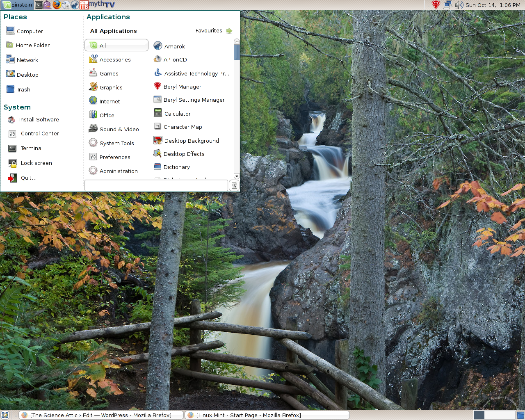Open the Home Folder place
This screenshot has width=525, height=420.
coord(32,45)
